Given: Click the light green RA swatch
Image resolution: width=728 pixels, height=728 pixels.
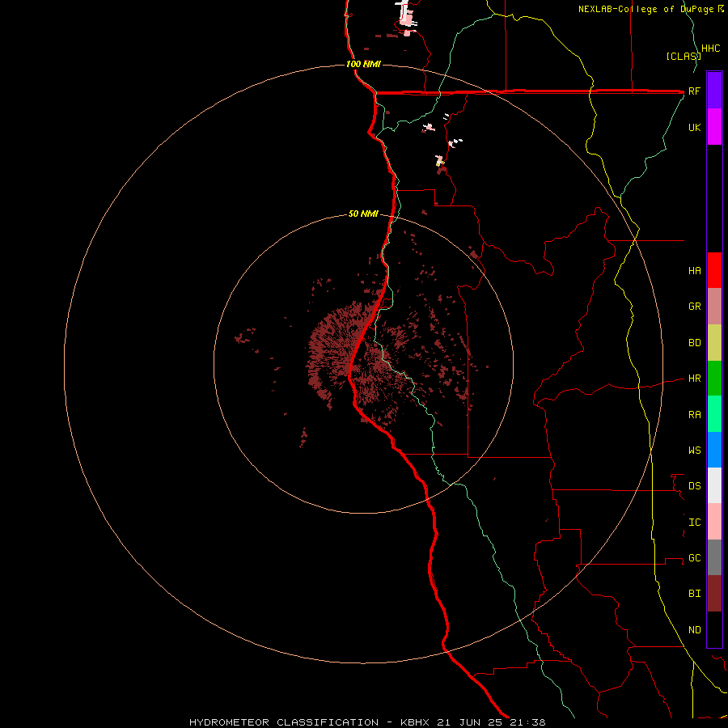Looking at the screenshot, I should coord(714,414).
